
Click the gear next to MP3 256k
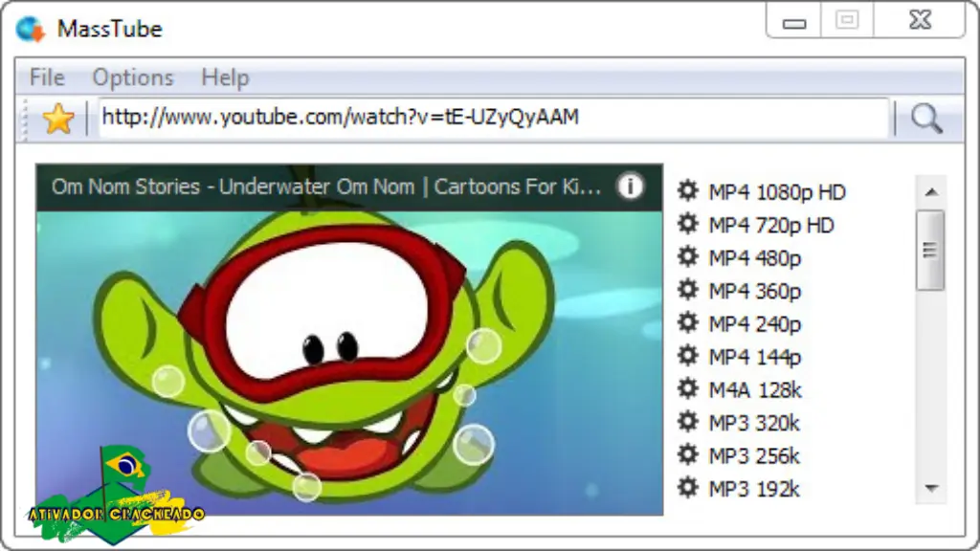click(x=687, y=455)
